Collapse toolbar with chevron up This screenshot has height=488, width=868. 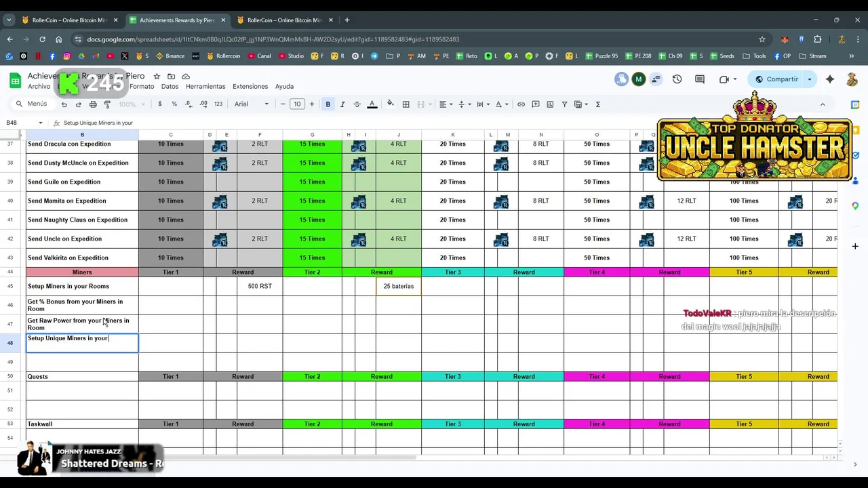pos(823,104)
